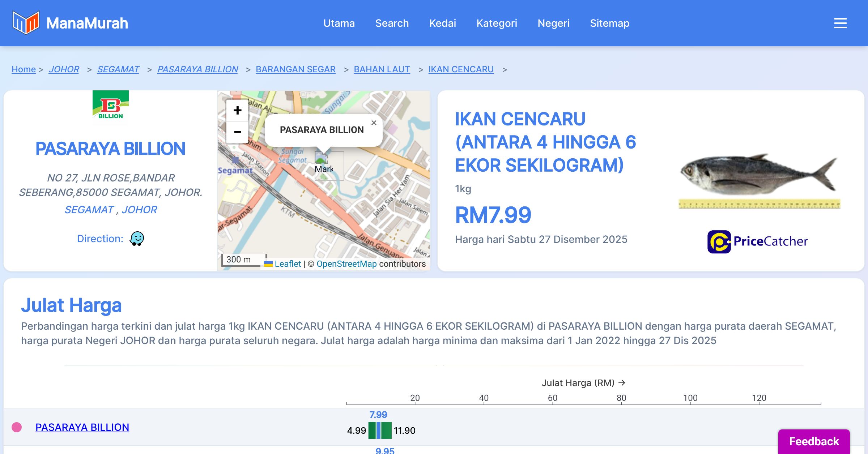Click the ManaMurah logo icon
Image resolution: width=868 pixels, height=454 pixels.
pos(26,23)
